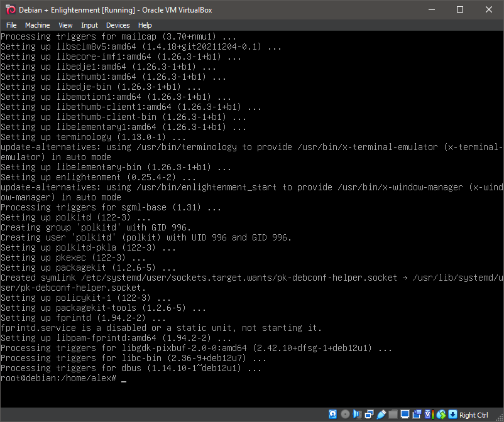This screenshot has width=504, height=422.
Task: Click the network adapter indicator
Action: point(369,414)
